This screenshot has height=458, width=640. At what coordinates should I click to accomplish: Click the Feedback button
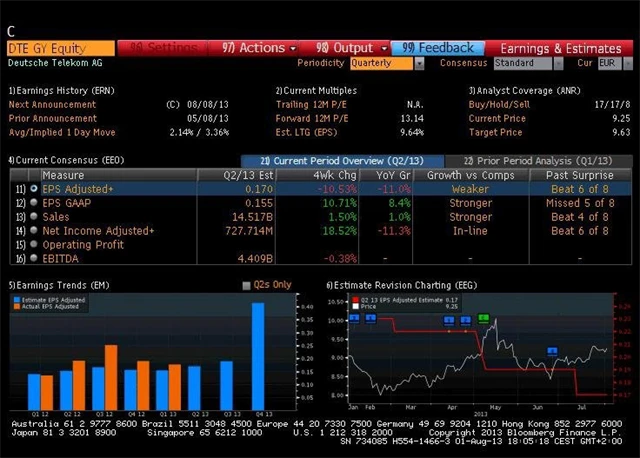(439, 47)
